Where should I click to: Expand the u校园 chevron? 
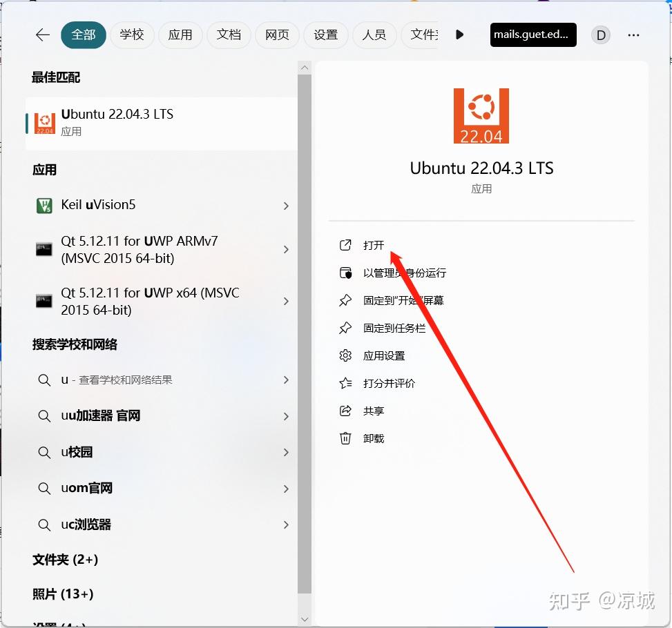coord(286,452)
